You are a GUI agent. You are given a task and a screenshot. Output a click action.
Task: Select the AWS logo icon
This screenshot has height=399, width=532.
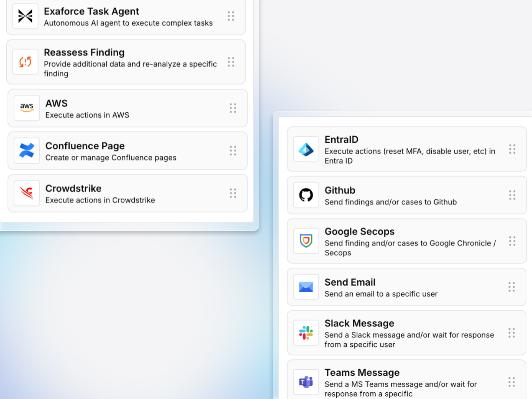[x=27, y=108]
